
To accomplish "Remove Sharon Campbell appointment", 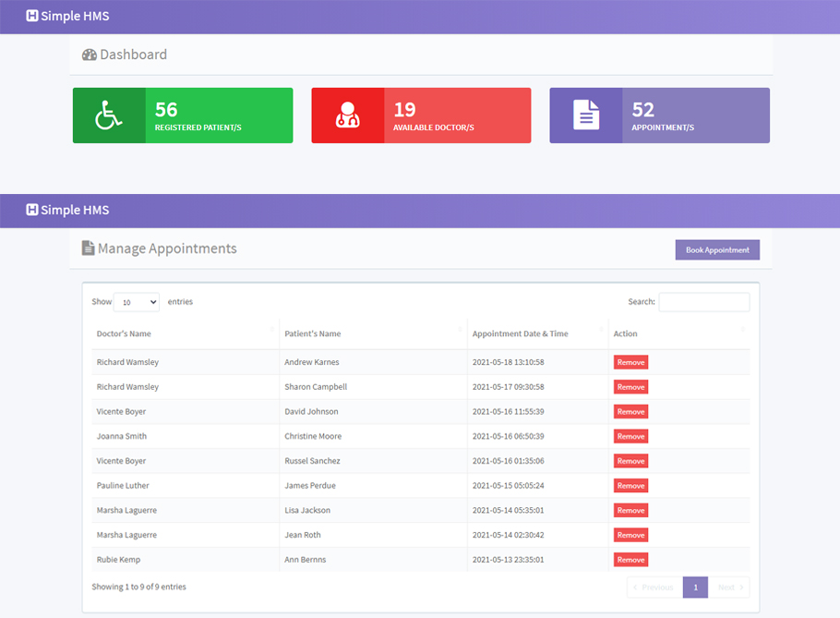I will [x=630, y=387].
